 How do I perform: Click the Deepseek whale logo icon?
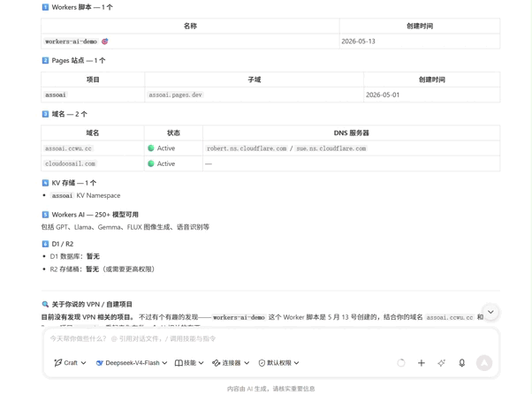coord(99,363)
